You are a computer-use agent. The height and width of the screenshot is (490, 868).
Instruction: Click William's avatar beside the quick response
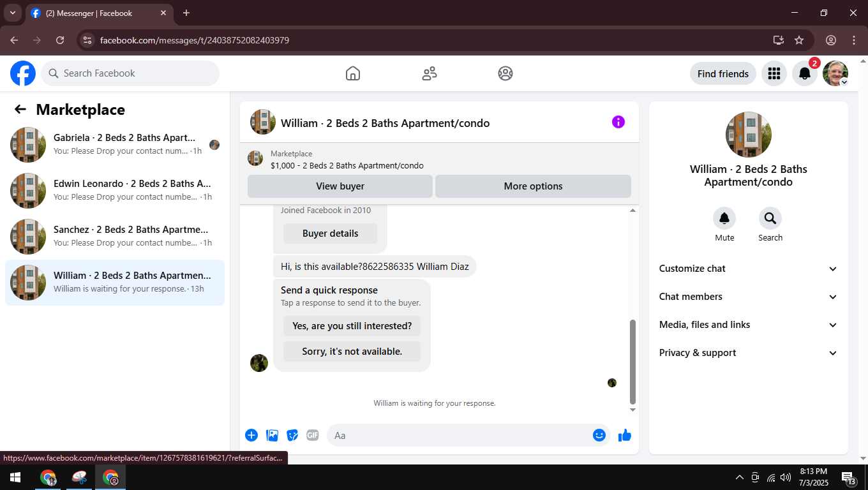point(259,363)
